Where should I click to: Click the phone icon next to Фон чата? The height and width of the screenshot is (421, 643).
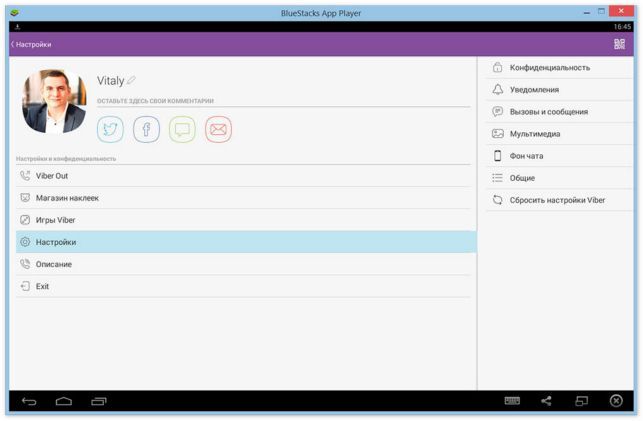point(497,156)
